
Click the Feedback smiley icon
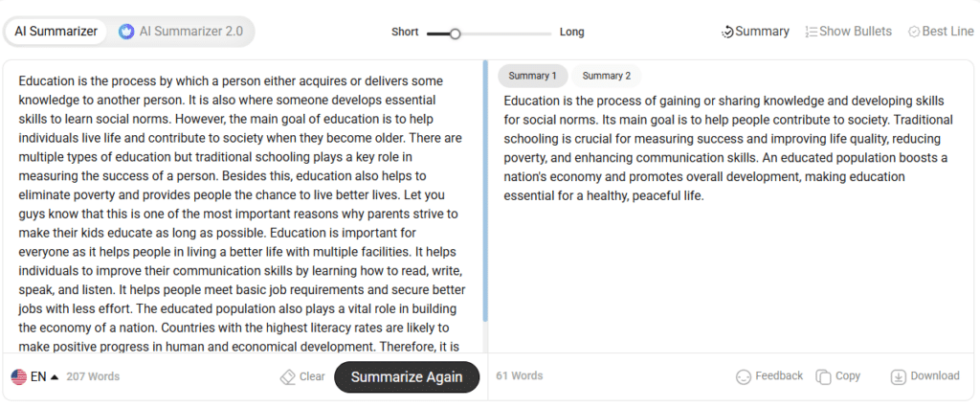744,376
